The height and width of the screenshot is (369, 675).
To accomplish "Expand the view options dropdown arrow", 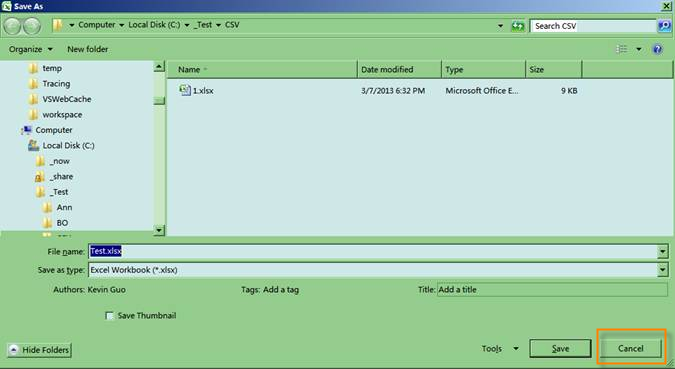I will click(639, 49).
